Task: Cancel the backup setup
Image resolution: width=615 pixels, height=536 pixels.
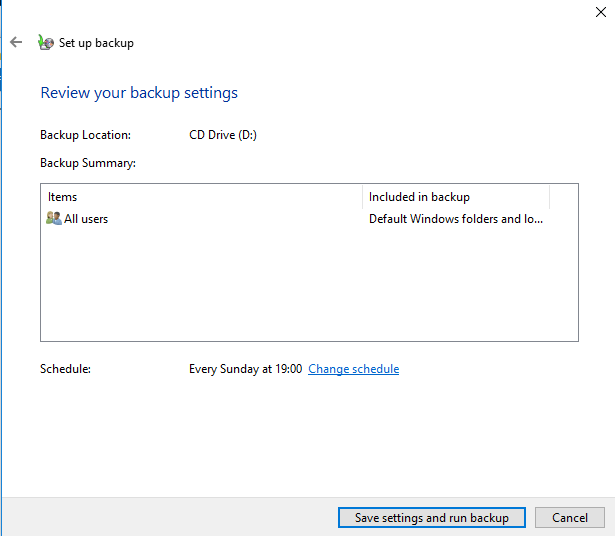Action: click(570, 518)
